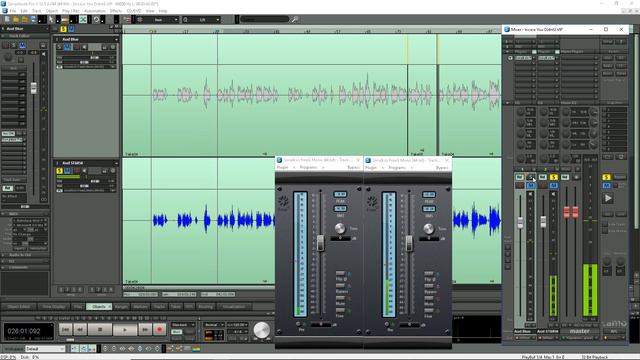
Task: Click the play arrow button in Mixer window
Action: coord(608,198)
